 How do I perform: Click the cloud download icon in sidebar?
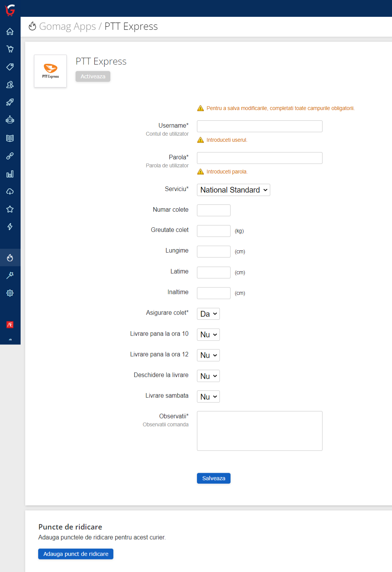10,191
